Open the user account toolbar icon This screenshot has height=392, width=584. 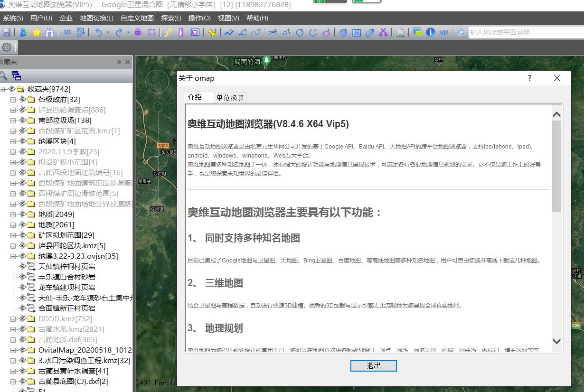[x=23, y=32]
